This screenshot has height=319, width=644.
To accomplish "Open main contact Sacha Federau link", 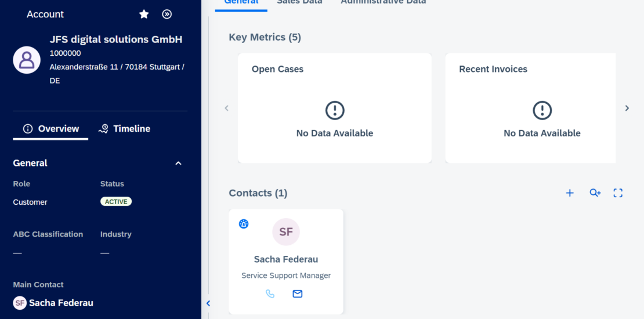I will coord(60,303).
